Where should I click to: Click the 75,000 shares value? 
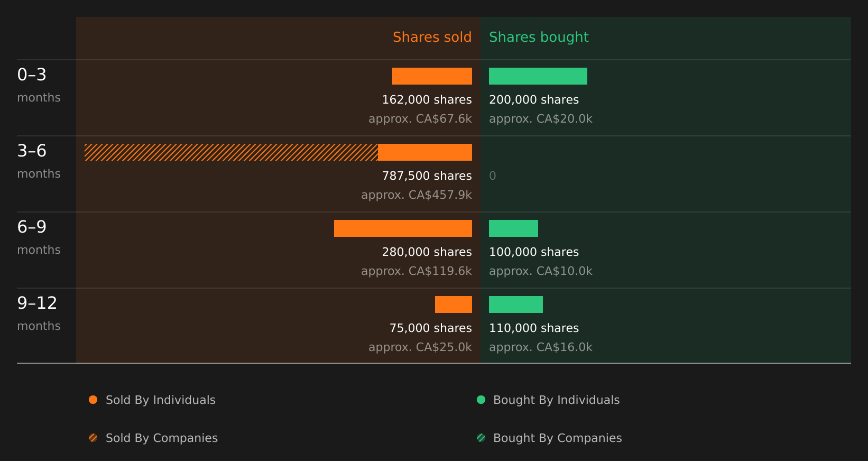pyautogui.click(x=430, y=328)
